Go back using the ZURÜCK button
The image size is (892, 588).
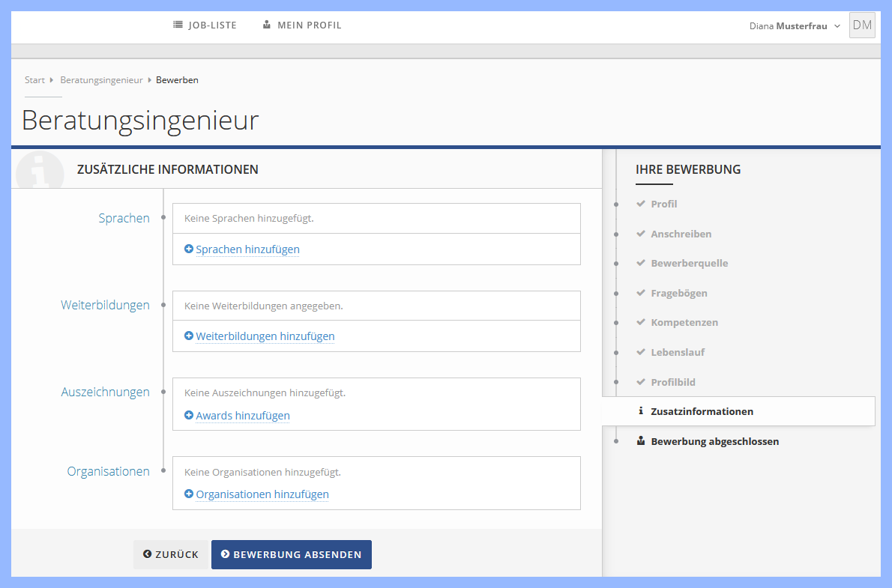coord(170,554)
